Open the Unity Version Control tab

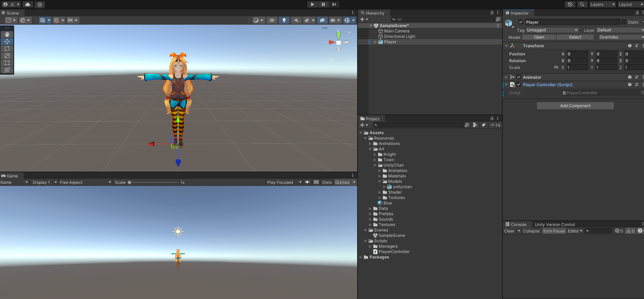555,224
